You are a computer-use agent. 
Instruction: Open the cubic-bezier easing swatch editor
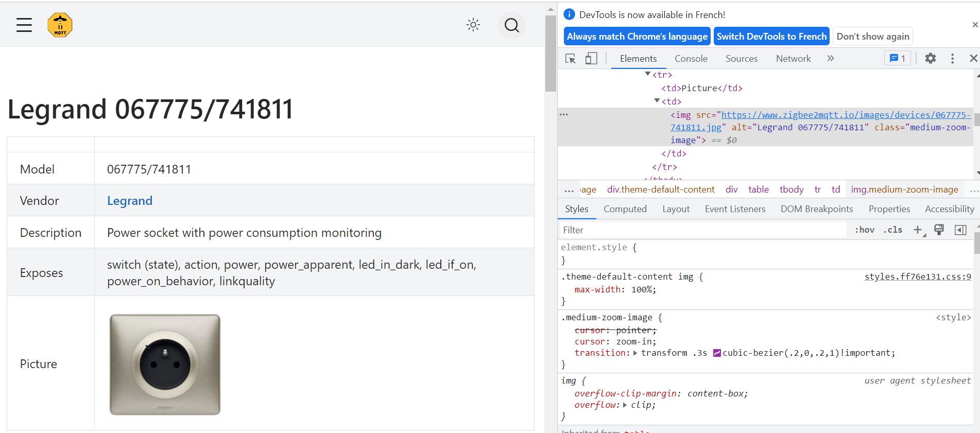(717, 353)
